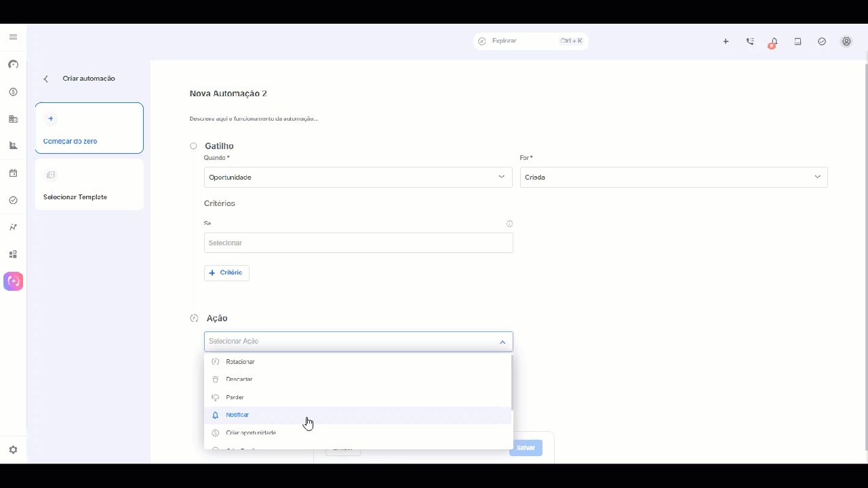Click the Critério add button

226,272
